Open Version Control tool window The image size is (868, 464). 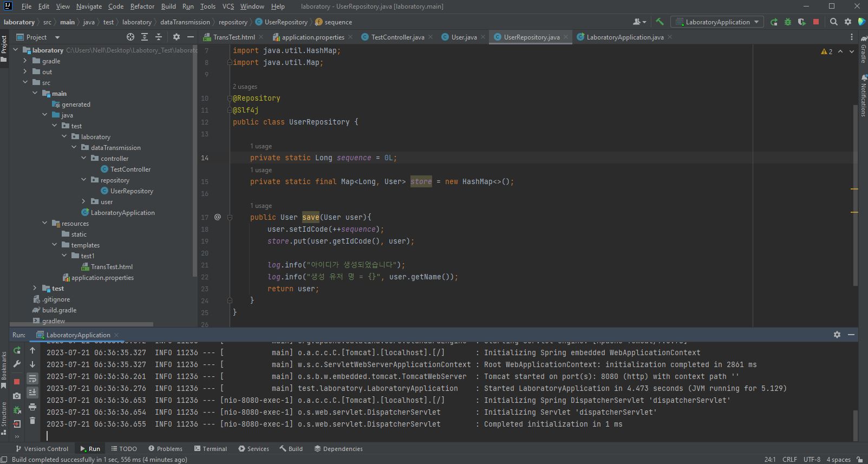(x=42, y=449)
